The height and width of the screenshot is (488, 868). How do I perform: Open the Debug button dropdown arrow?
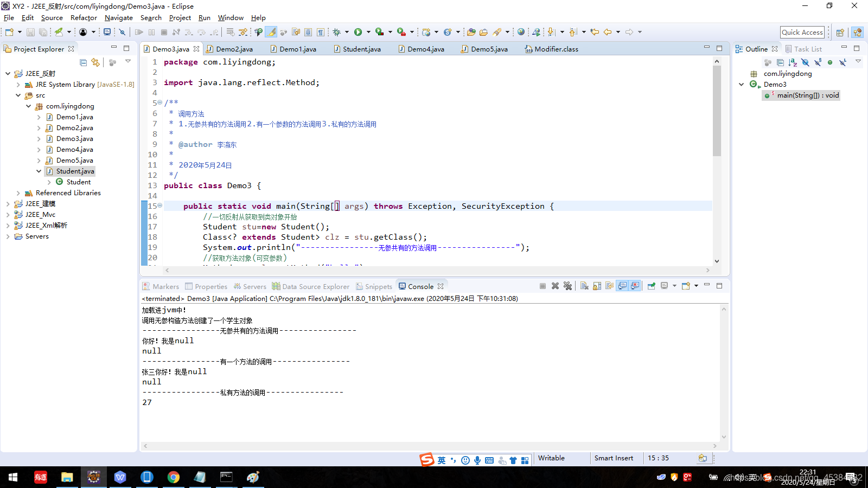click(x=347, y=32)
